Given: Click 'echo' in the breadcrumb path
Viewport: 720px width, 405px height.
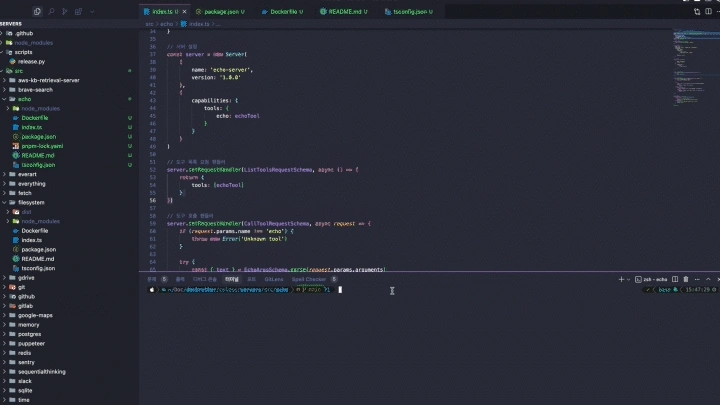Looking at the screenshot, I should [x=166, y=24].
